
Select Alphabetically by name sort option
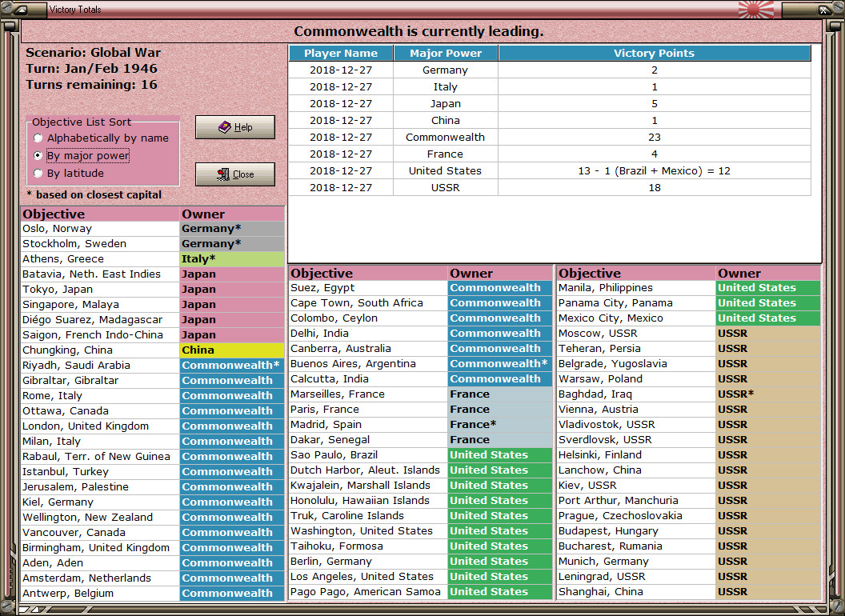[101, 138]
